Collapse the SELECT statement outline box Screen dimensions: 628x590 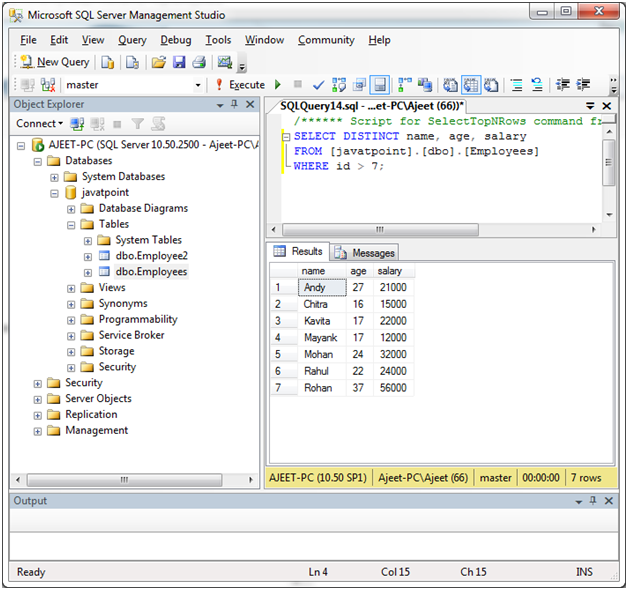click(286, 137)
